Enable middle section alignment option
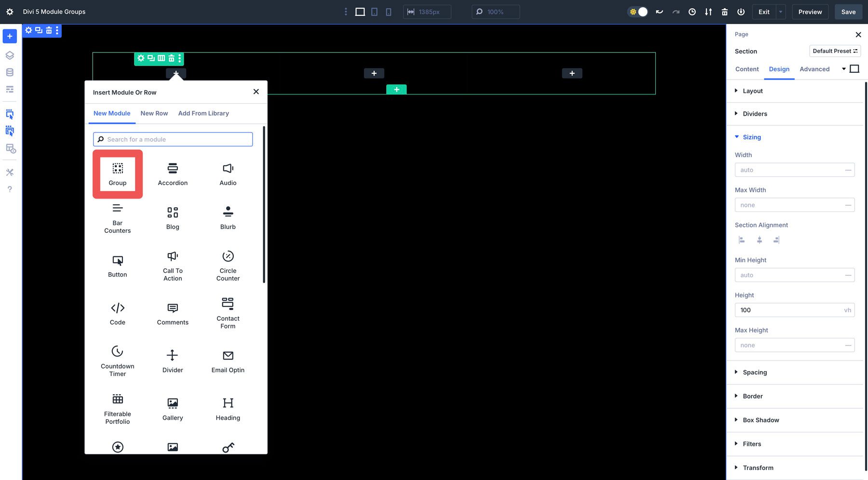The image size is (868, 480). [x=759, y=240]
